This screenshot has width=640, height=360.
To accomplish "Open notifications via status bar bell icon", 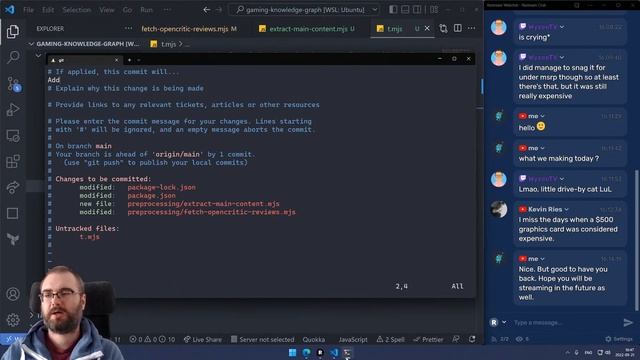I will point(472,339).
